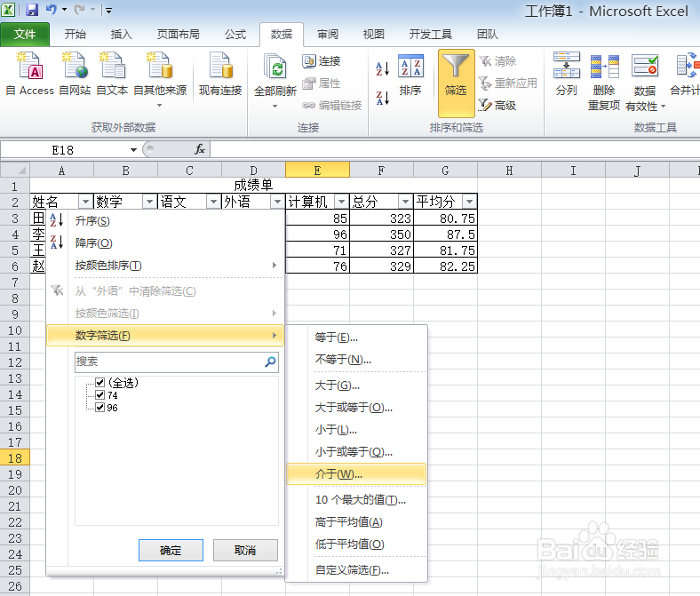Switch to the 审阅 review tab
The image size is (700, 596).
327,35
